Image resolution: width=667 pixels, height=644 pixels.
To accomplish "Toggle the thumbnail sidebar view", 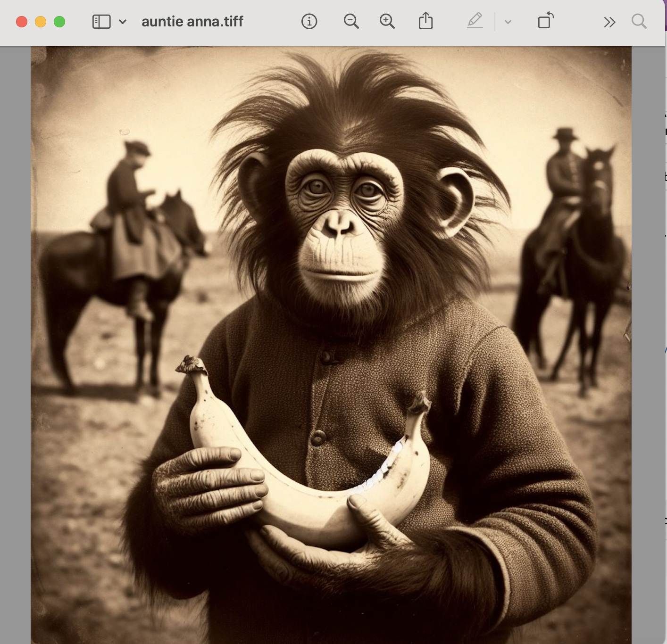I will [x=100, y=21].
